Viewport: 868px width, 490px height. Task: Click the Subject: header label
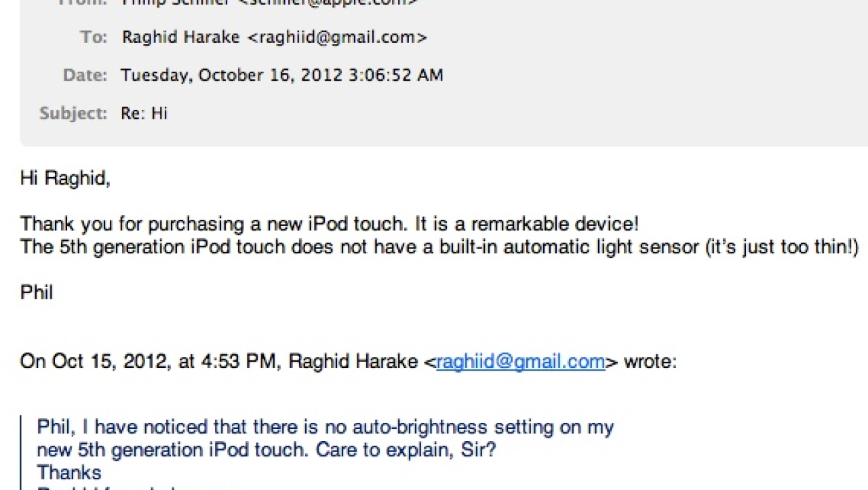[73, 113]
